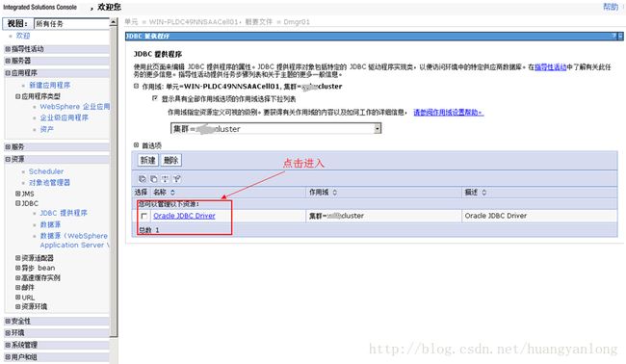Open 数据源 navigation item
The height and width of the screenshot is (364, 626).
pyautogui.click(x=50, y=224)
